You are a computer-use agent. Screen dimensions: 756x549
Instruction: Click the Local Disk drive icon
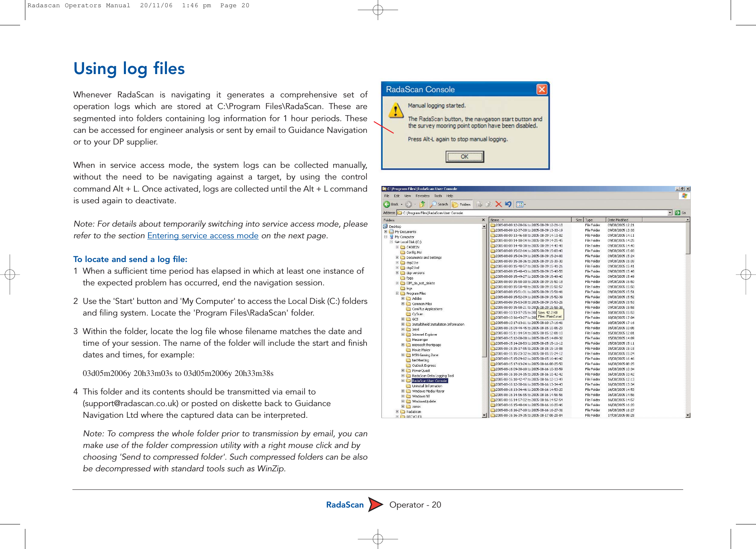click(397, 242)
